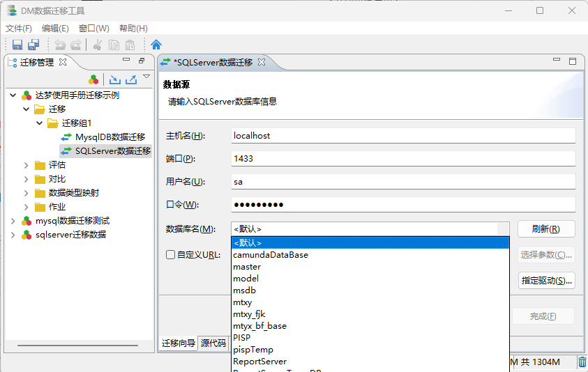
Task: Click the import icon in 迁移管理 panel
Action: tap(115, 79)
